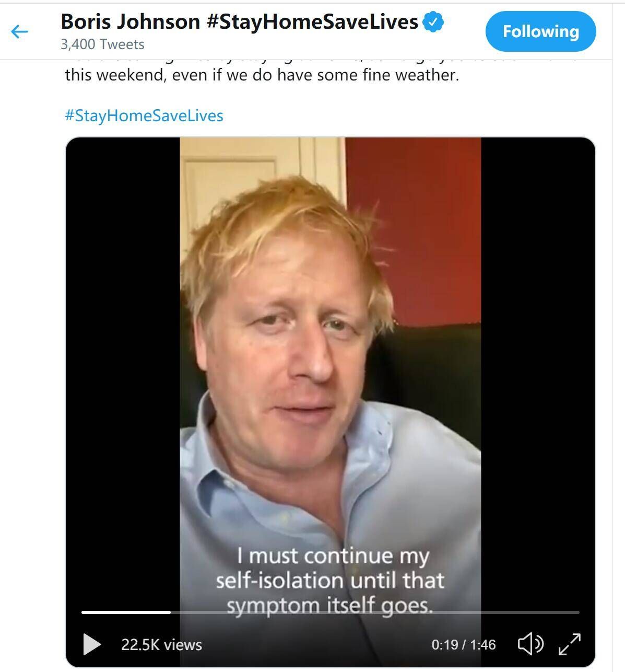Click the 'Boris Johnson' name in the header

pos(130,22)
